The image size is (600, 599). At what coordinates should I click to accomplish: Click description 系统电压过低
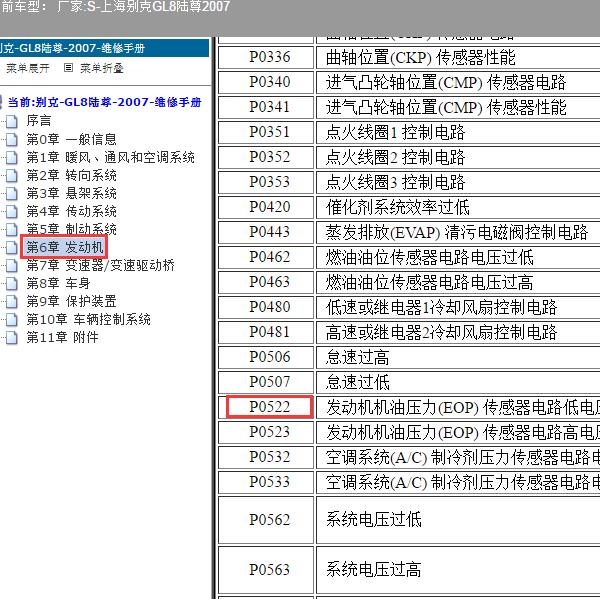pos(373,520)
